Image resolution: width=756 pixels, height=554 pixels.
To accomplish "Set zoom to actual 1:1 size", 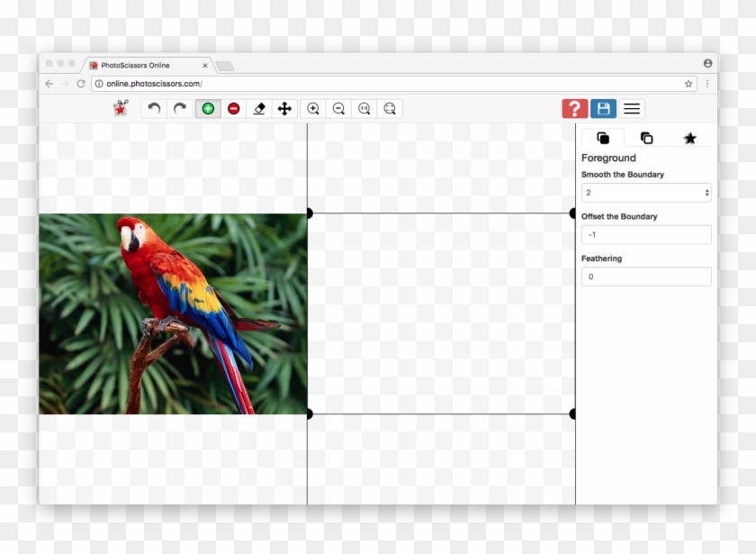I will [x=364, y=108].
